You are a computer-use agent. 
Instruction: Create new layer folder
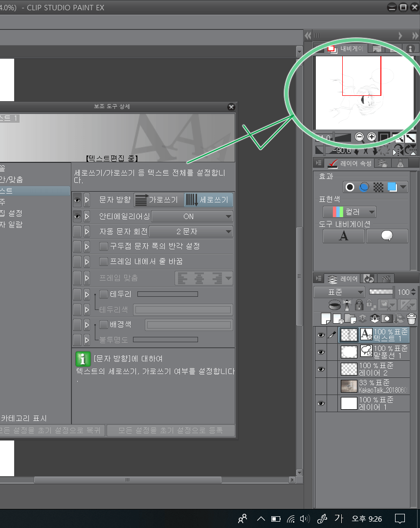(350, 318)
